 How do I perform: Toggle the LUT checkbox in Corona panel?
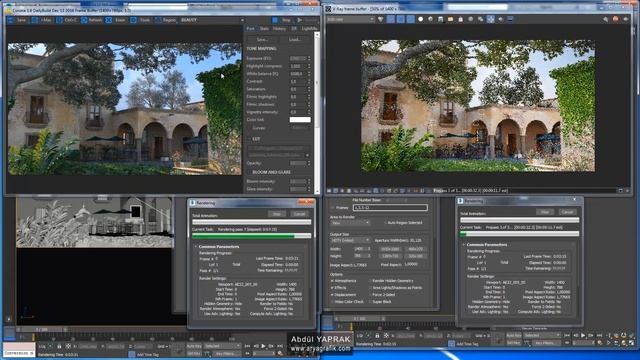pyautogui.click(x=249, y=139)
